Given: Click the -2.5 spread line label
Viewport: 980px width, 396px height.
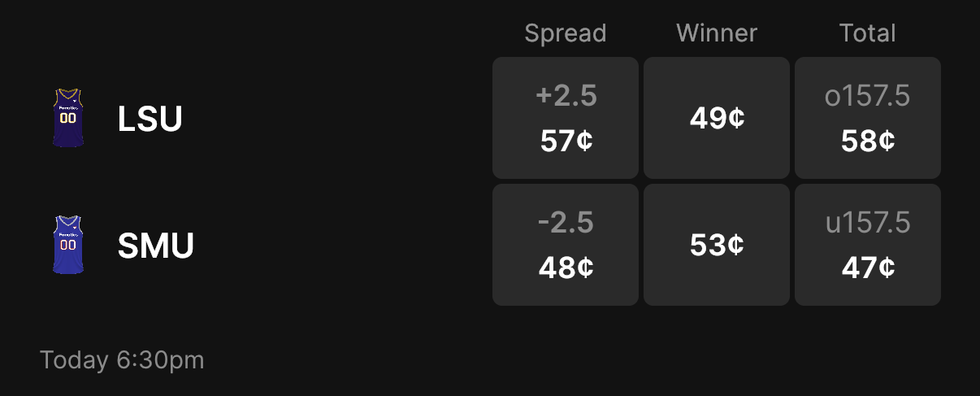Looking at the screenshot, I should pos(566,222).
